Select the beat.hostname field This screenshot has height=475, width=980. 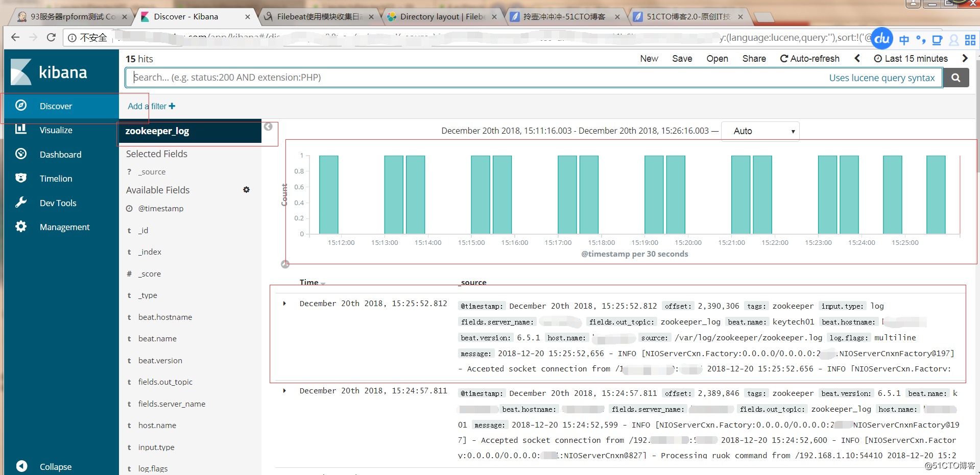pyautogui.click(x=165, y=317)
